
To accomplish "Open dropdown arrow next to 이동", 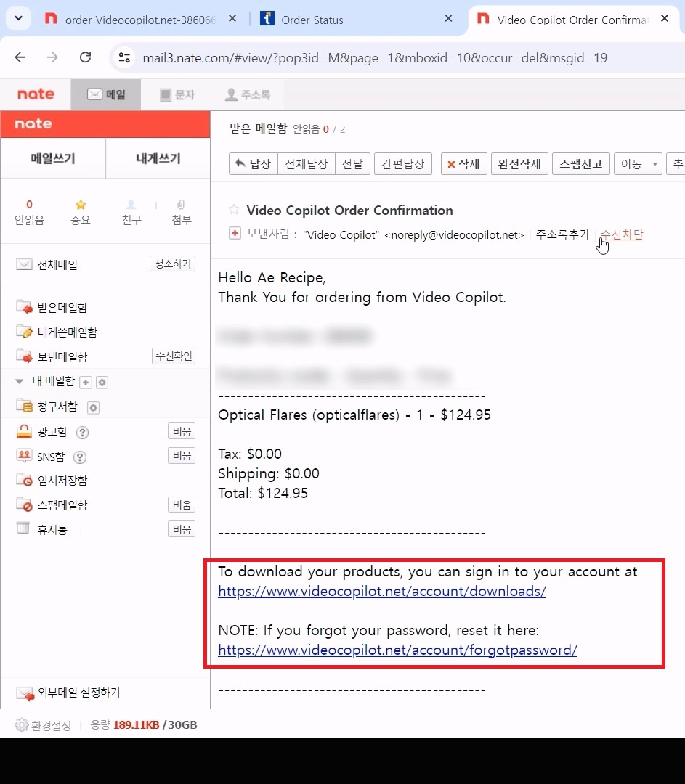I will pos(655,163).
